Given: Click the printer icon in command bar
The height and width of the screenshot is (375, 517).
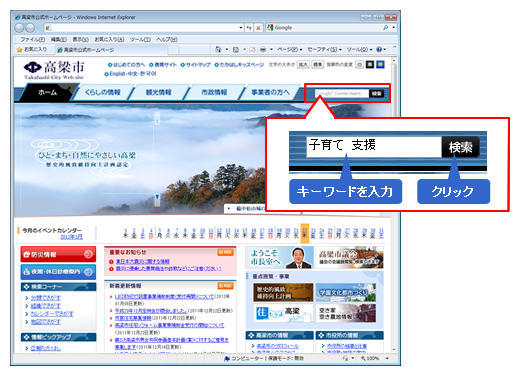Looking at the screenshot, I should click(x=263, y=50).
